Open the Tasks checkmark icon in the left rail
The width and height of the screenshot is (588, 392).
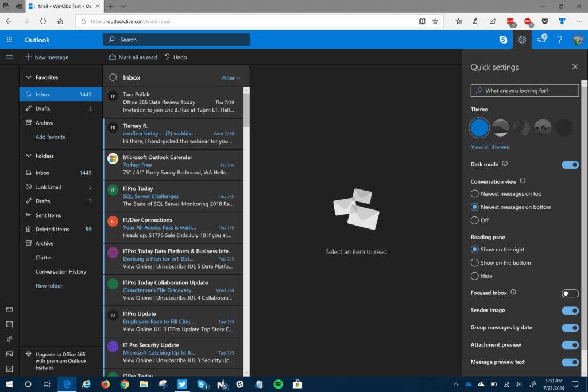(x=9, y=368)
